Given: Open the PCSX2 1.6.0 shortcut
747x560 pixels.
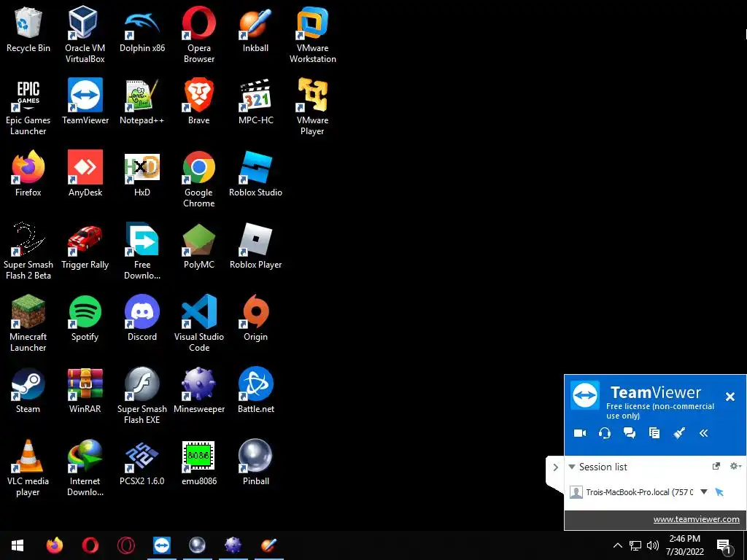Looking at the screenshot, I should click(142, 463).
